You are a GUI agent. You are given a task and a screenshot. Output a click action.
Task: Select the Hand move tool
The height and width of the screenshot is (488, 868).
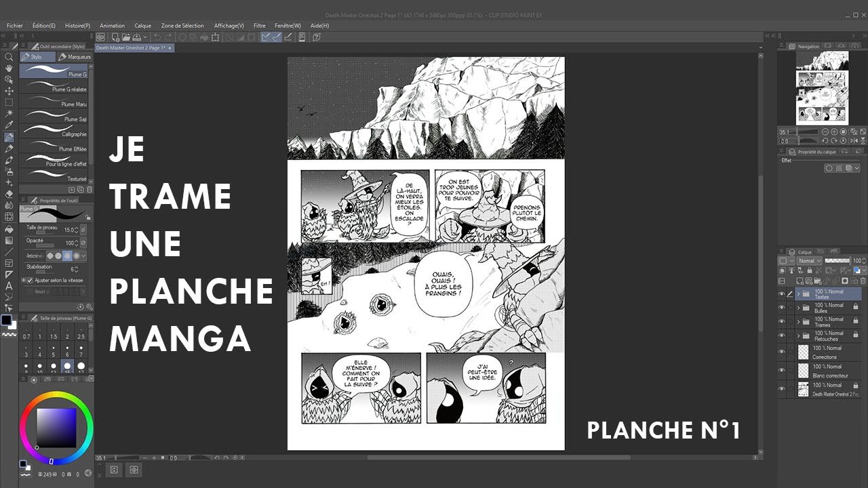click(9, 68)
